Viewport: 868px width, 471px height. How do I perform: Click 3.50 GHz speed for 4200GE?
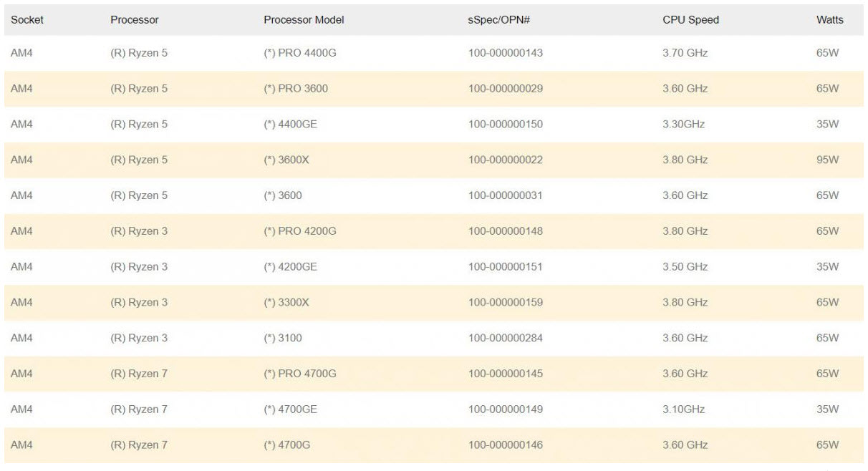click(x=685, y=267)
